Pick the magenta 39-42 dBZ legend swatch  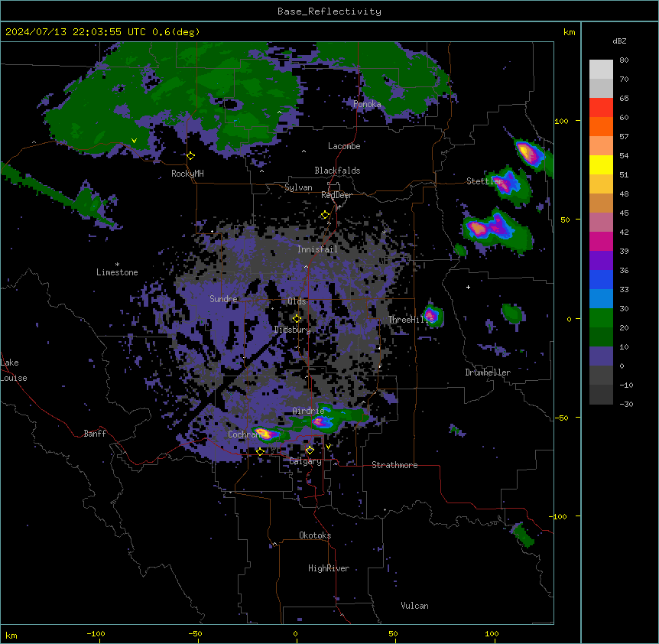click(601, 241)
